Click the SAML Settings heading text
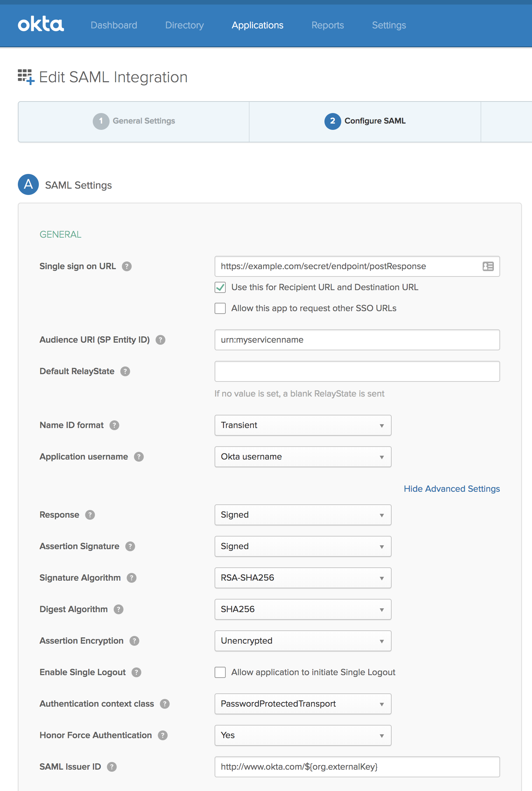 [x=78, y=185]
